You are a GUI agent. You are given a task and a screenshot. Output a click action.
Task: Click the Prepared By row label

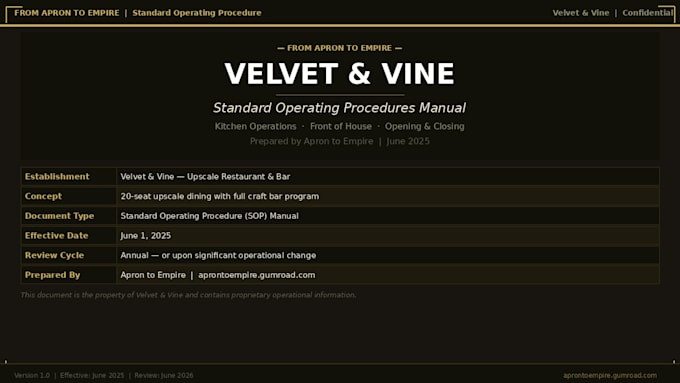52,275
